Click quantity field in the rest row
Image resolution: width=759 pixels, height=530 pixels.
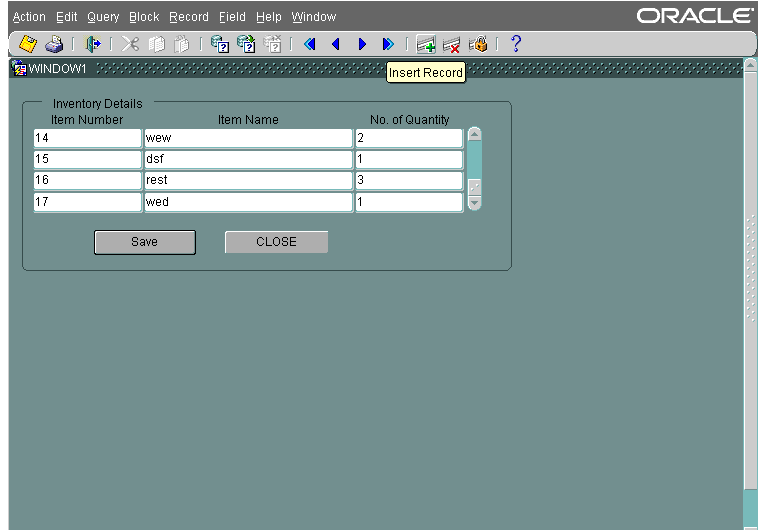[410, 181]
